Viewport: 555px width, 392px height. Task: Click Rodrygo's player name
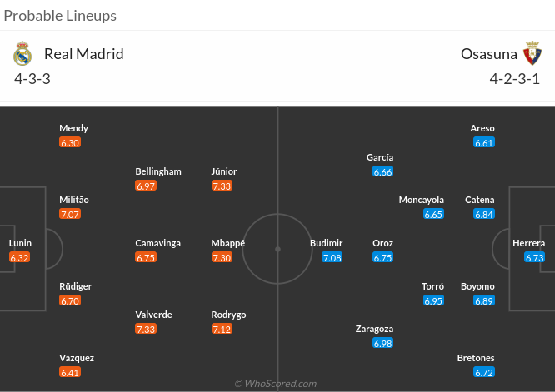(x=228, y=315)
